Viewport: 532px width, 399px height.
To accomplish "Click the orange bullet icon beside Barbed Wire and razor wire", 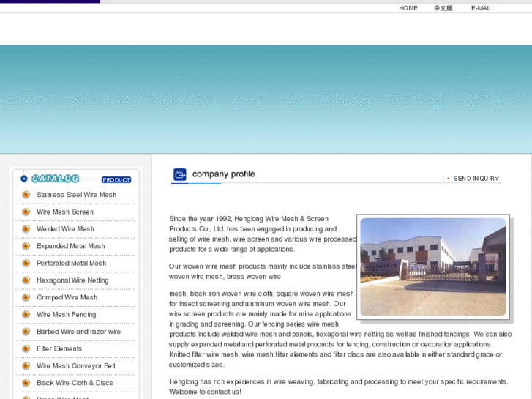I will point(26,332).
